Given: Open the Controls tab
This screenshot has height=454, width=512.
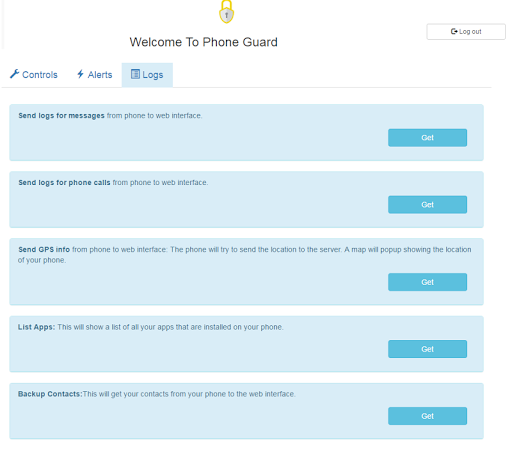Looking at the screenshot, I should click(34, 75).
